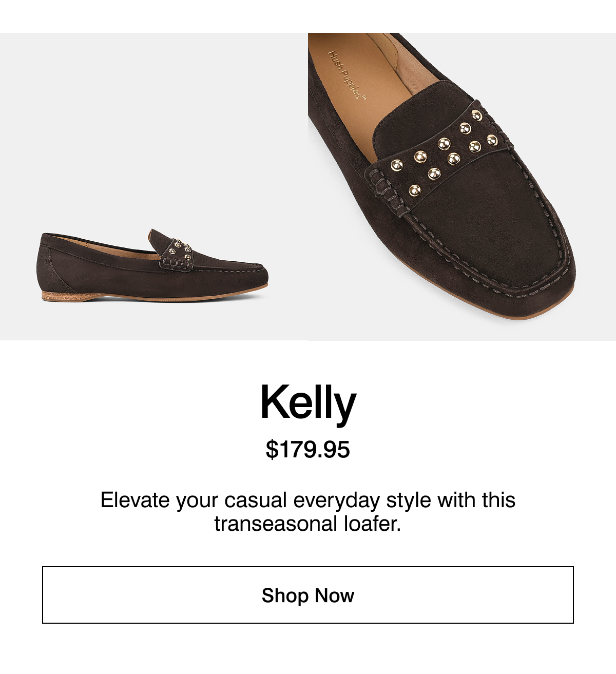Click the Hush Puppies branding on the insole

click(347, 77)
